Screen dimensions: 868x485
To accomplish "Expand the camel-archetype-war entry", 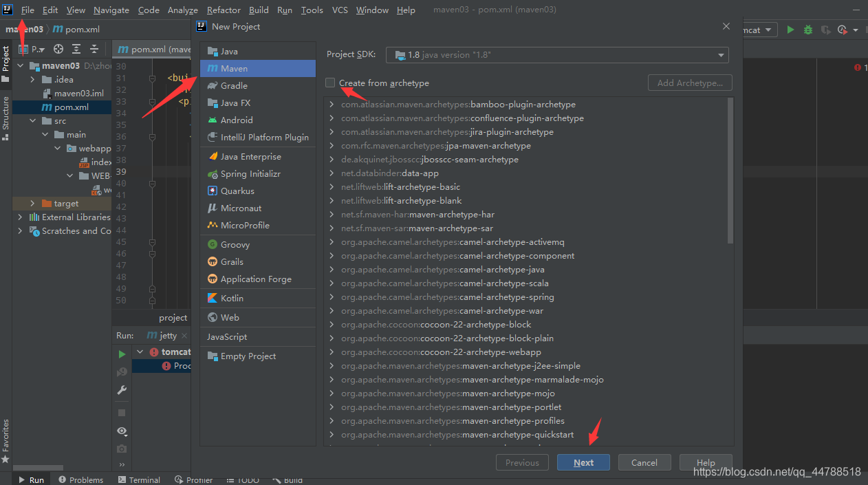I will coord(332,311).
